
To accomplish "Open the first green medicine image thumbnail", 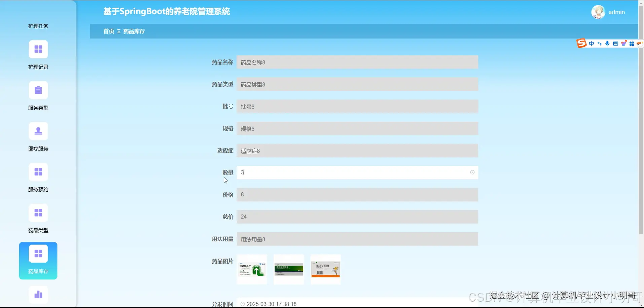I will (252, 269).
